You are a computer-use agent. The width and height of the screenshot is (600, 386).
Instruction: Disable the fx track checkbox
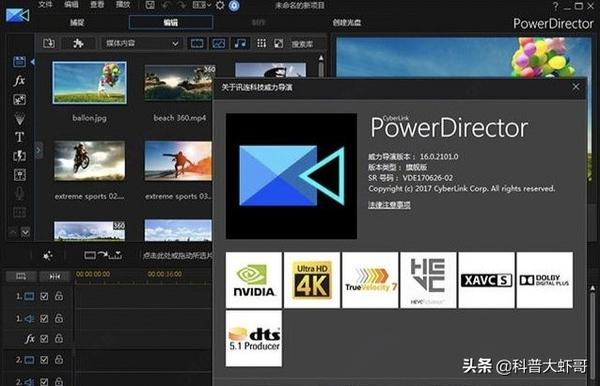click(x=44, y=339)
